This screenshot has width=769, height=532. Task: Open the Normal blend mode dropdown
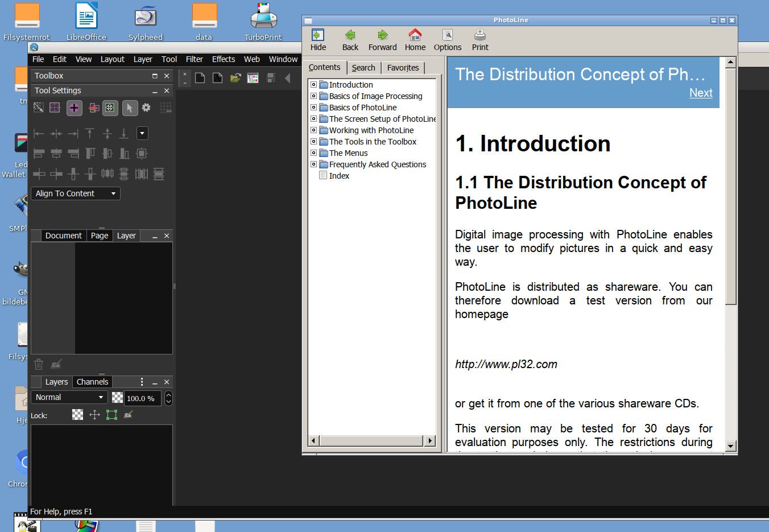69,397
